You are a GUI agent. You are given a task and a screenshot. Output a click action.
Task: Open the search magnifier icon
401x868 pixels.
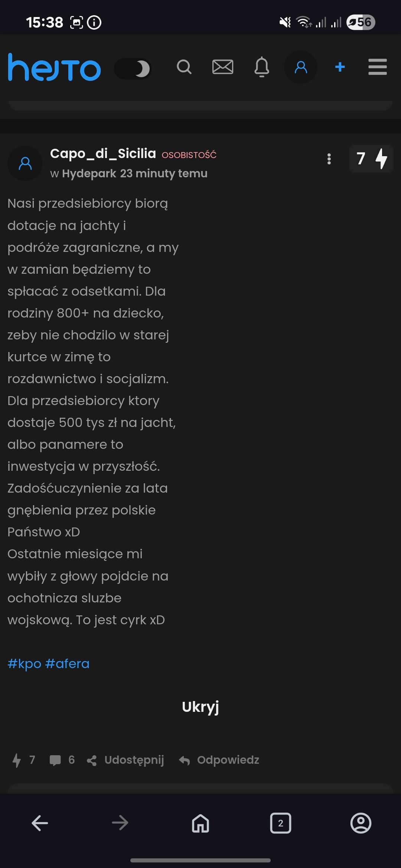[x=184, y=67]
